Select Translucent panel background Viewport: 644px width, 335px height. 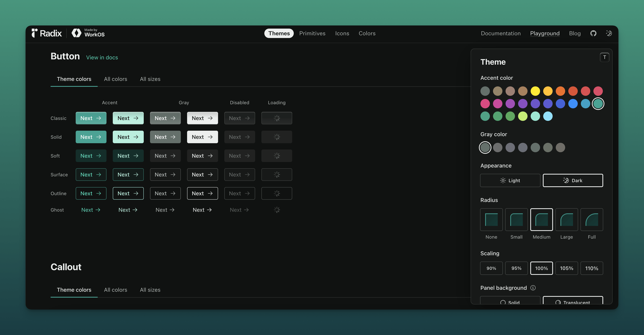[573, 301]
